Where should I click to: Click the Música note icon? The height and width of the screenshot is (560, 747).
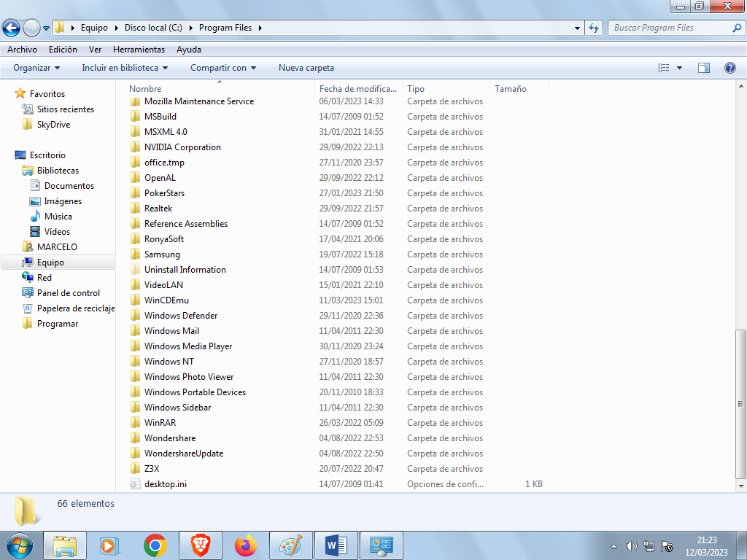(x=35, y=216)
